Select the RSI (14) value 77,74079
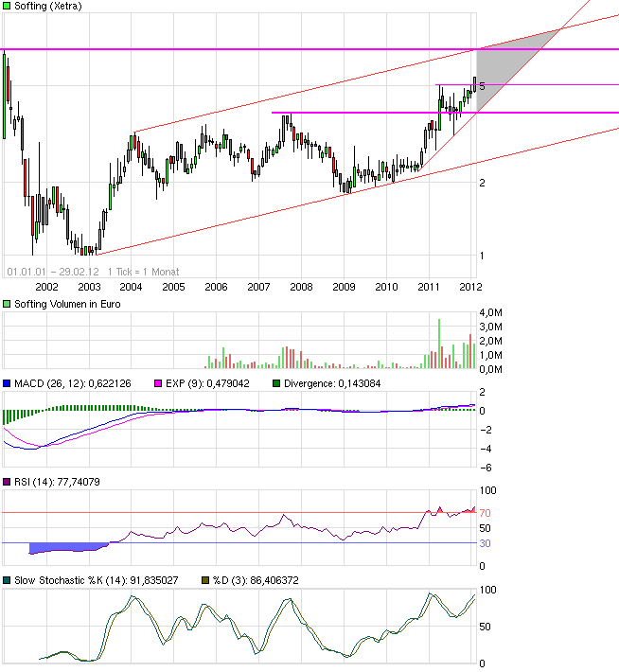619x672 pixels. coord(79,482)
